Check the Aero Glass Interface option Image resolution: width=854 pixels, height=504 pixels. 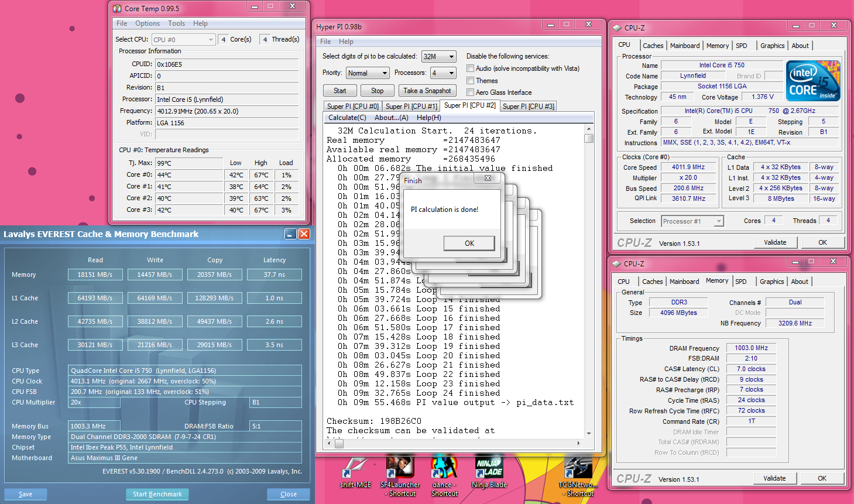tap(470, 92)
